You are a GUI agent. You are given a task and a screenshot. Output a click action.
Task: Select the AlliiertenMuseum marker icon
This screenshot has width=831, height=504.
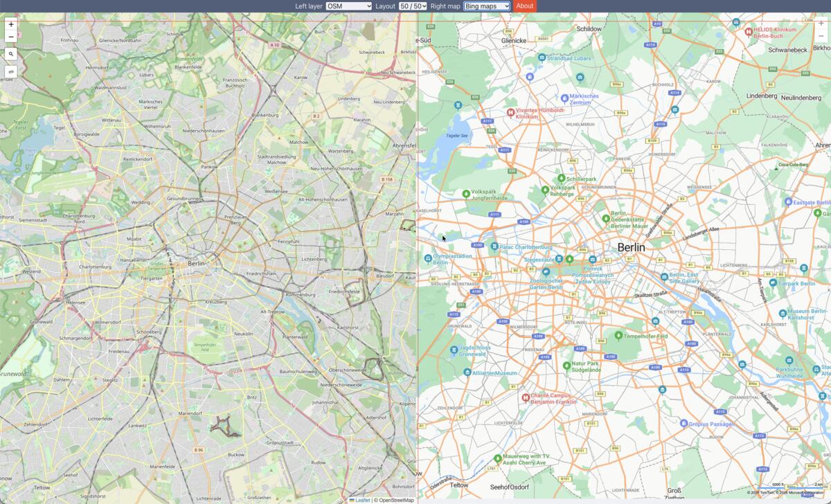[467, 372]
